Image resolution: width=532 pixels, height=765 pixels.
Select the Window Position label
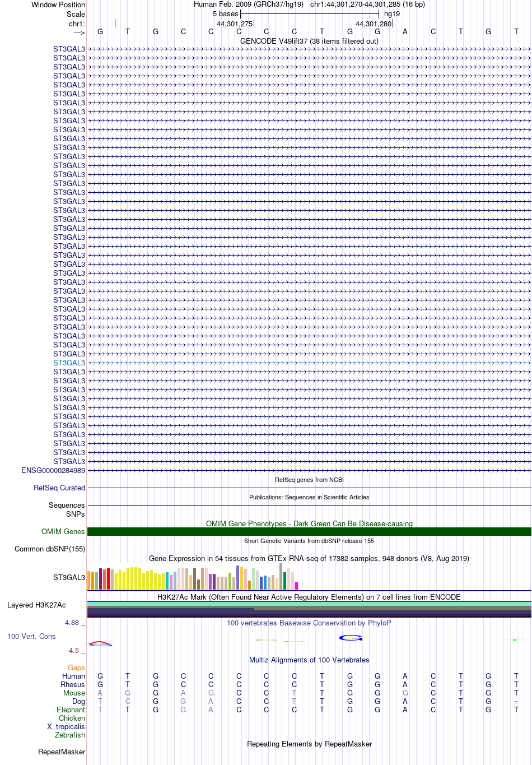point(58,4)
